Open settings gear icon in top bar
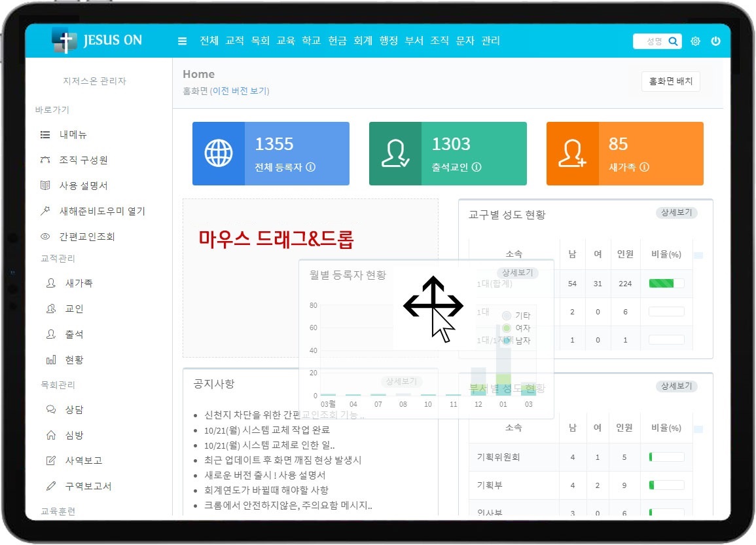 pos(695,41)
